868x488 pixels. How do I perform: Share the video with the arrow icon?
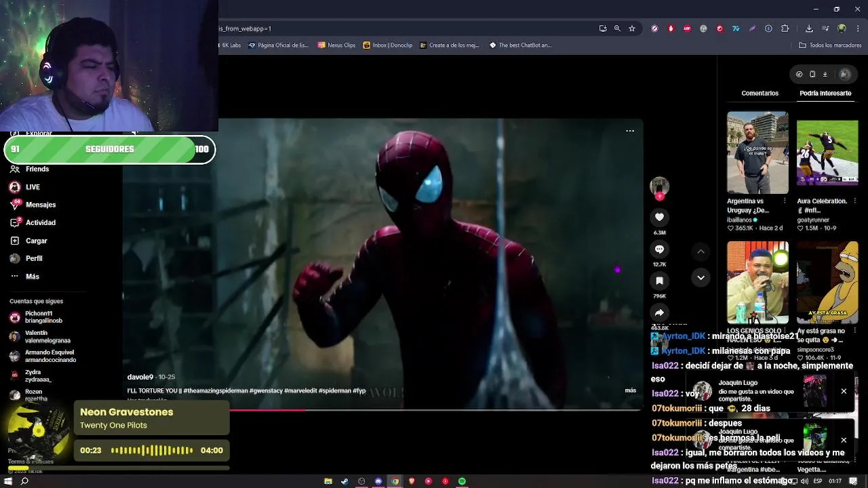point(659,312)
